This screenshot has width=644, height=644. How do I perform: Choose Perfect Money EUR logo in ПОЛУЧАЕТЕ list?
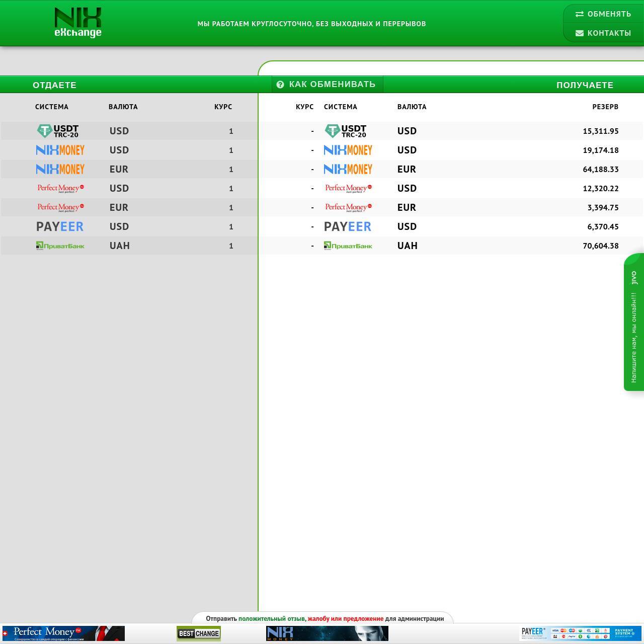coord(348,207)
